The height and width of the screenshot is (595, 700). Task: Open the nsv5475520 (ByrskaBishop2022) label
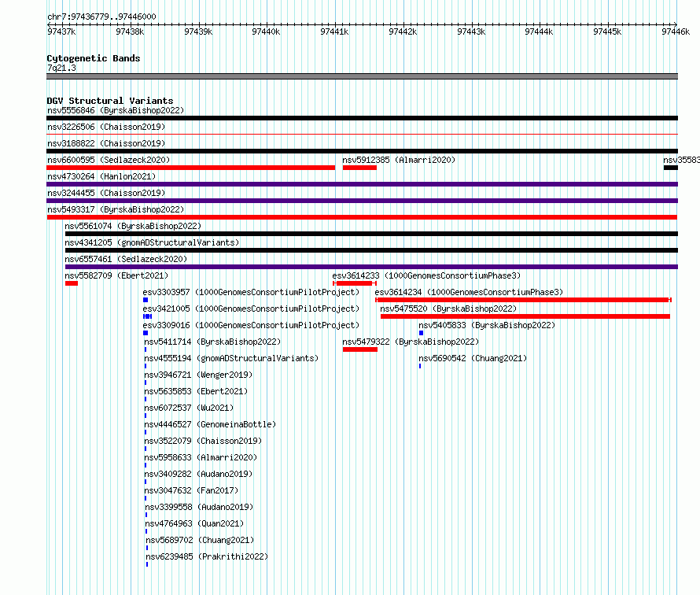[x=448, y=309]
